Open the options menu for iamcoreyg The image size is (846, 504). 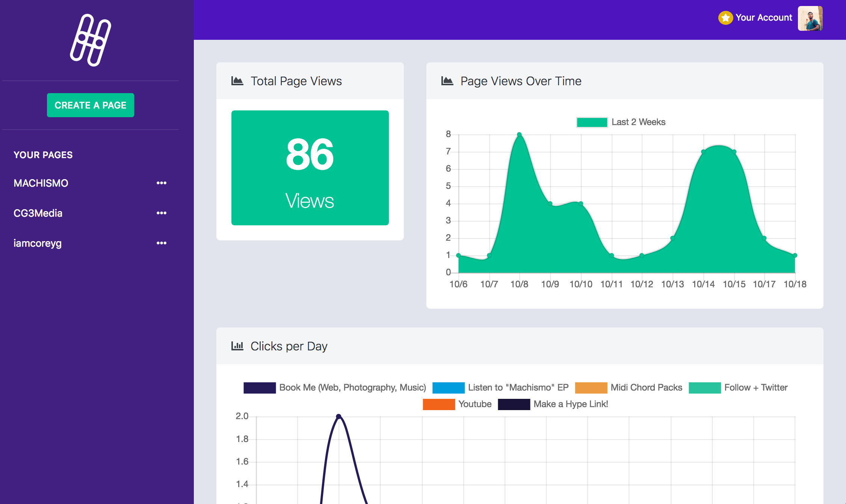pyautogui.click(x=162, y=243)
